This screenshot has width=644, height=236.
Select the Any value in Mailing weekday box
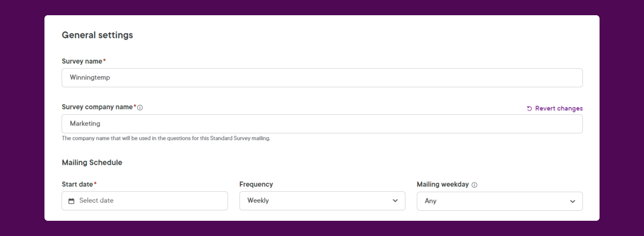click(x=431, y=201)
